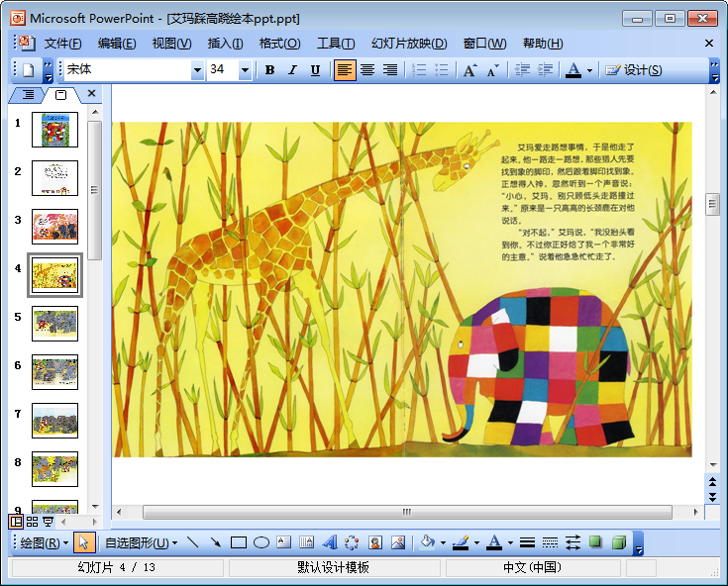The height and width of the screenshot is (586, 728).
Task: Switch to Normal view icon
Action: pos(16,522)
